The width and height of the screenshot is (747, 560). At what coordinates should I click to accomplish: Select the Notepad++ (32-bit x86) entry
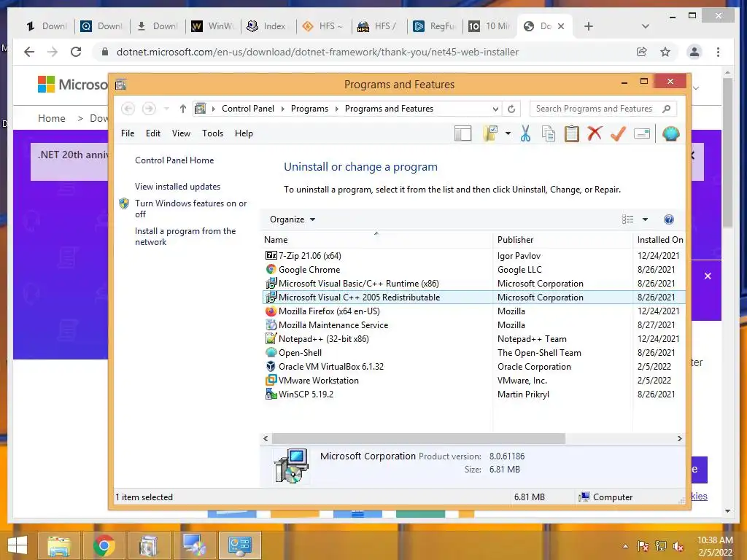[473, 339]
